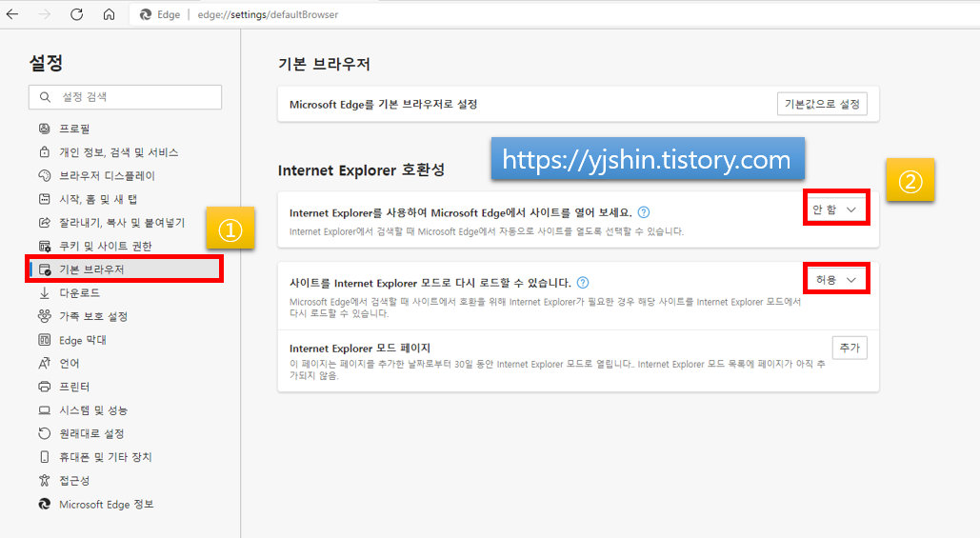Viewport: 980px width, 538px height.
Task: Click the 설정 title in the sidebar
Action: click(47, 63)
